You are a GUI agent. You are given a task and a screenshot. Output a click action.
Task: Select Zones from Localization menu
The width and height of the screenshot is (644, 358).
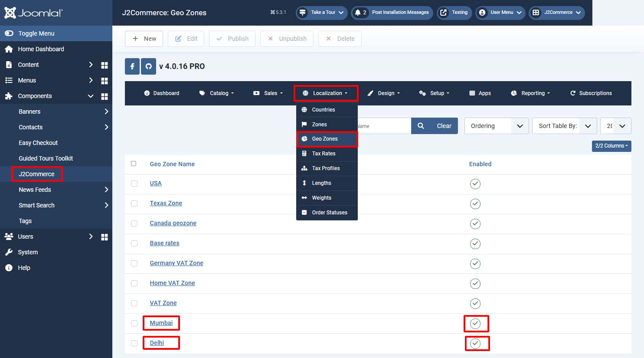[x=327, y=125]
